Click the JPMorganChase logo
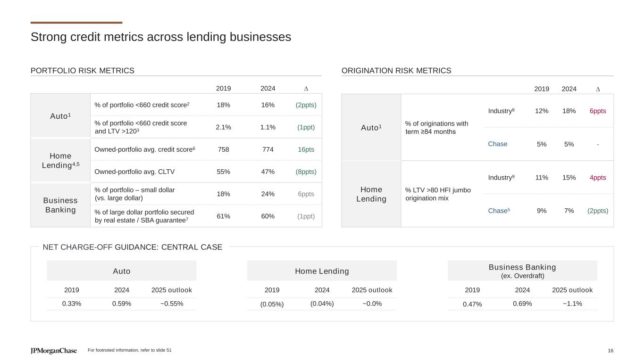 pyautogui.click(x=53, y=351)
